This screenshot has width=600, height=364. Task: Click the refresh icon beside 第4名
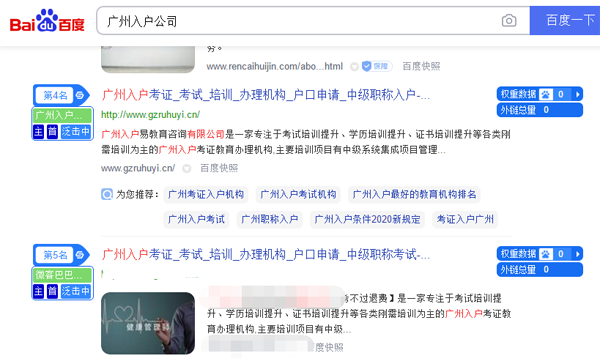pyautogui.click(x=80, y=95)
